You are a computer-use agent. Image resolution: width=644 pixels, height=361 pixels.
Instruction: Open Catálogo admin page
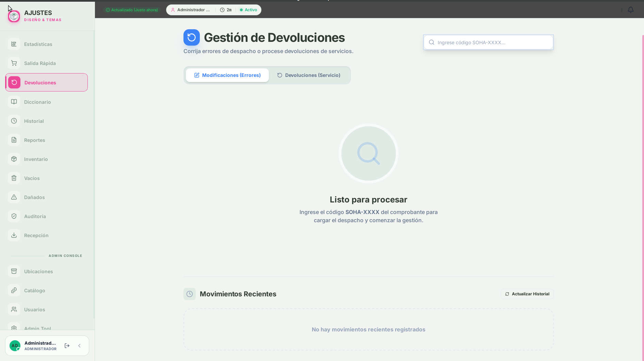click(47, 290)
